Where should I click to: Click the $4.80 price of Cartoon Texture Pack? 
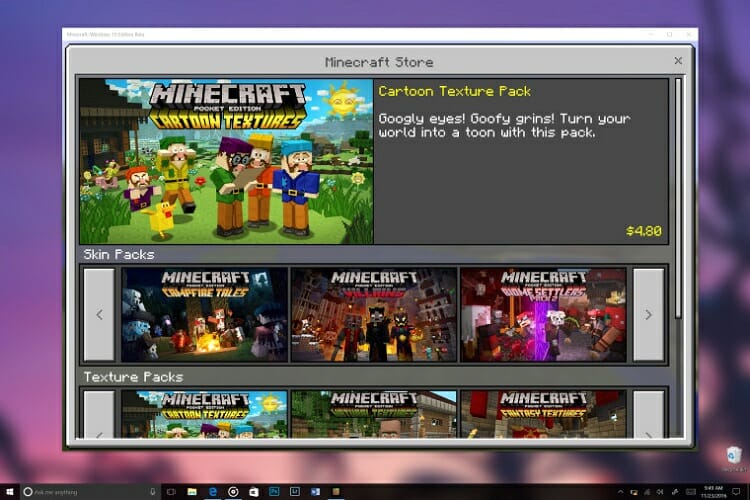[644, 231]
